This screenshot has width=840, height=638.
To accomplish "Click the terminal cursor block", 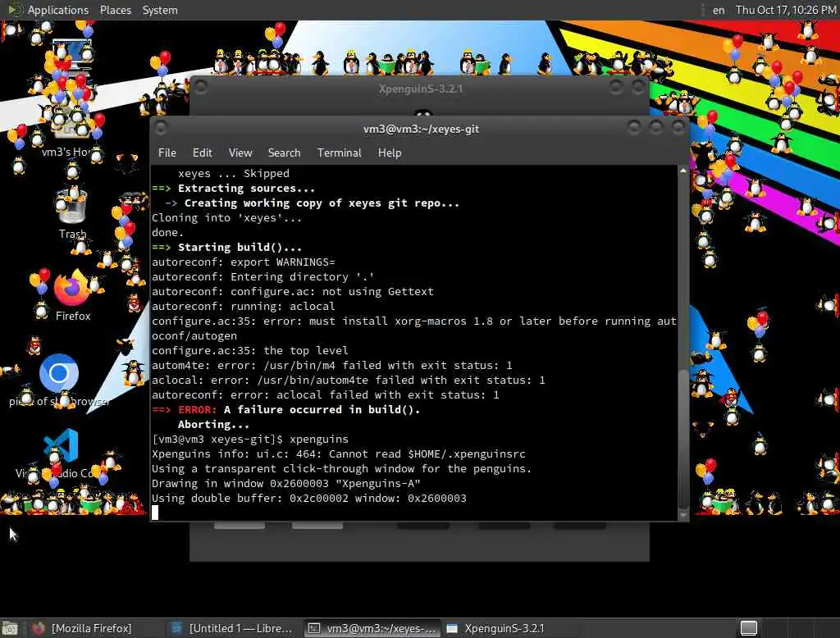I will 155,513.
